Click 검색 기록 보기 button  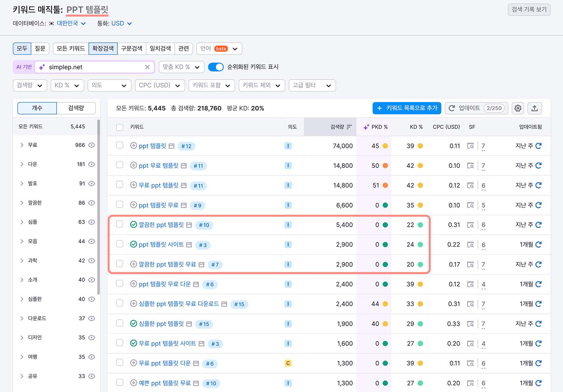tap(529, 9)
